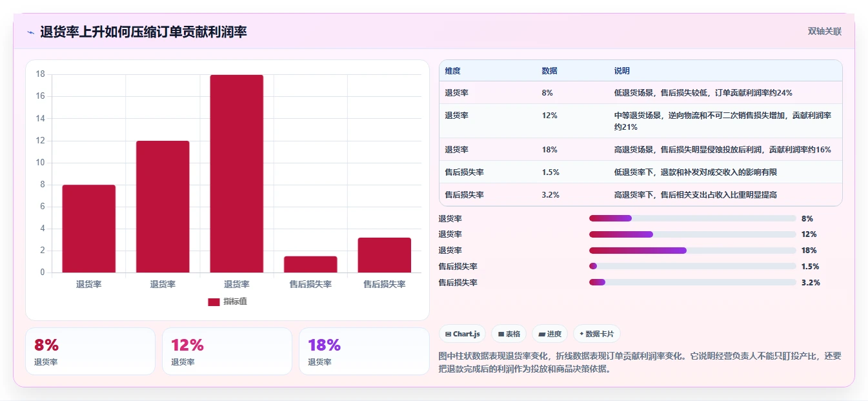
Task: Select the 数据卡片 tag chip
Action: 597,334
